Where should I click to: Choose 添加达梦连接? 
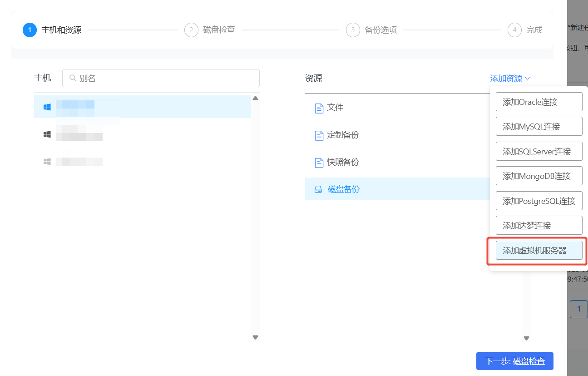pyautogui.click(x=539, y=225)
